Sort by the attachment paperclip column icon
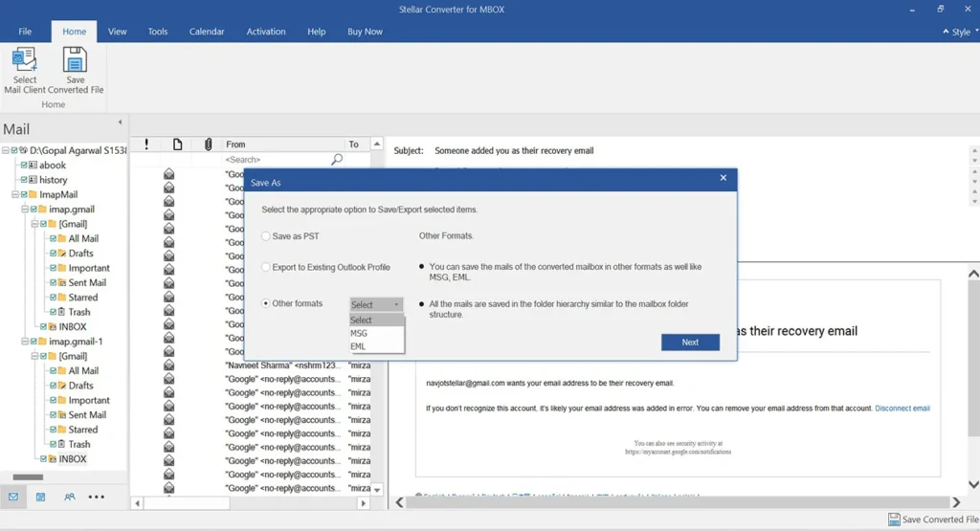 [x=208, y=144]
